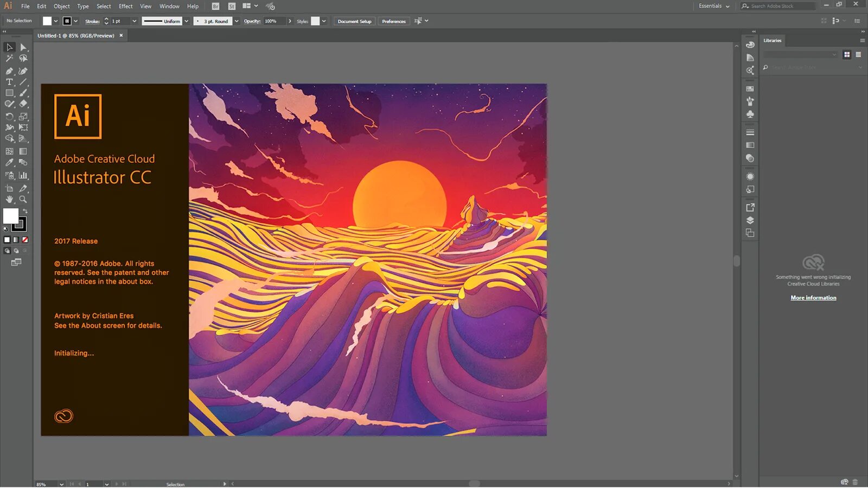Choose the Type tool
The width and height of the screenshot is (868, 488).
[x=9, y=82]
